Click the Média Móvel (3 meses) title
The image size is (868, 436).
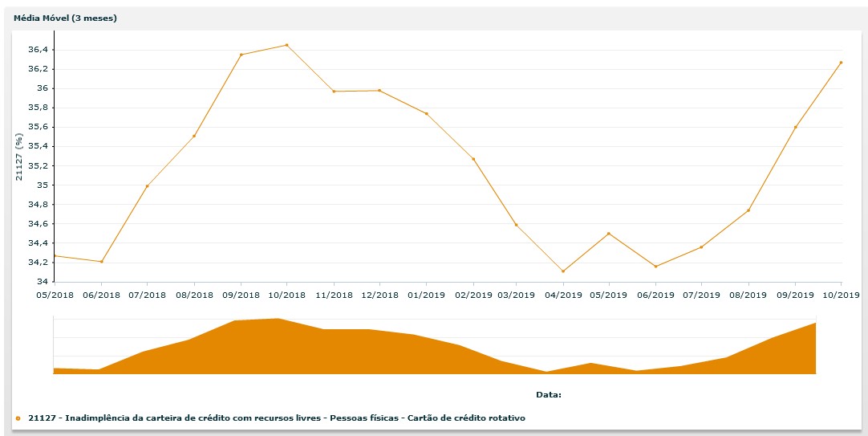66,18
